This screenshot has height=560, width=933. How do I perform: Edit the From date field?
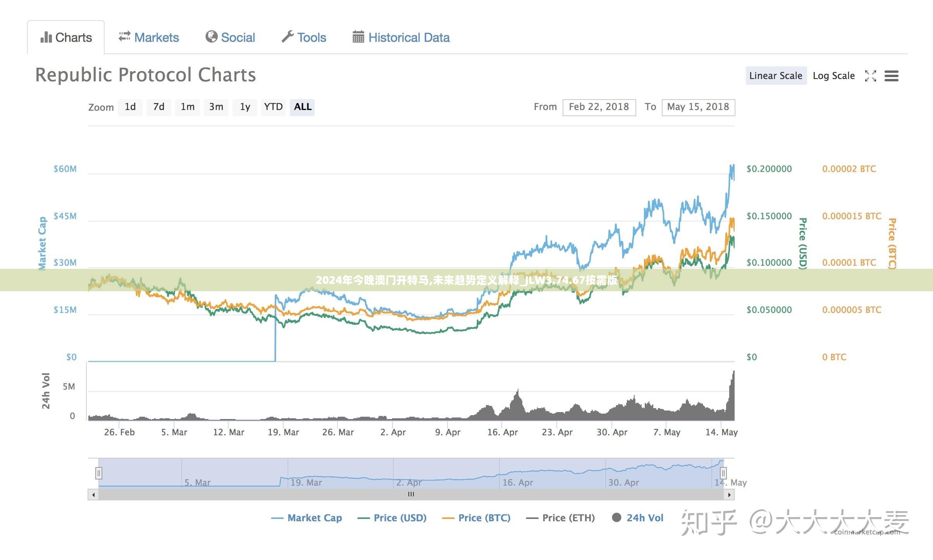599,107
